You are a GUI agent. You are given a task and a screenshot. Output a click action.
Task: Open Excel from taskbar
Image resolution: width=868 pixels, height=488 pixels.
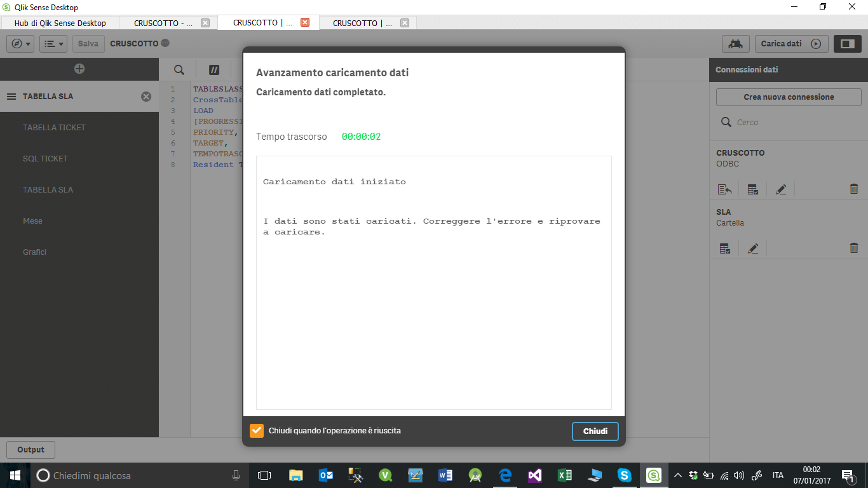click(565, 475)
